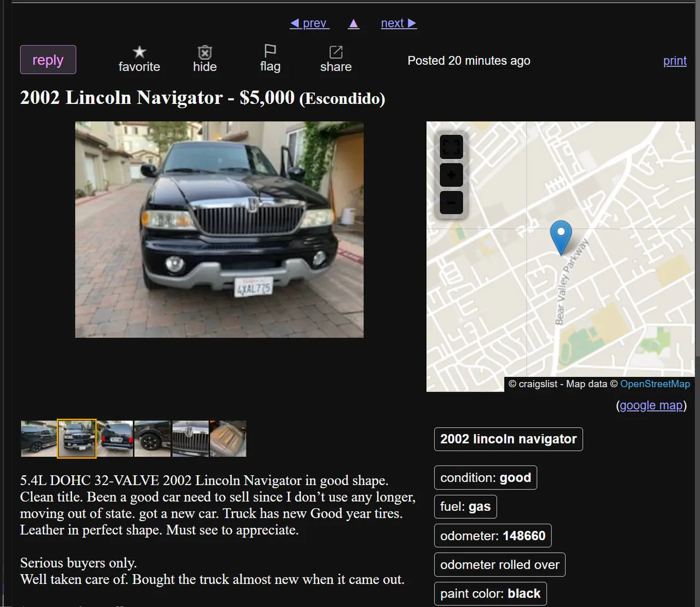Select the grille close-up thumbnail

pos(190,439)
